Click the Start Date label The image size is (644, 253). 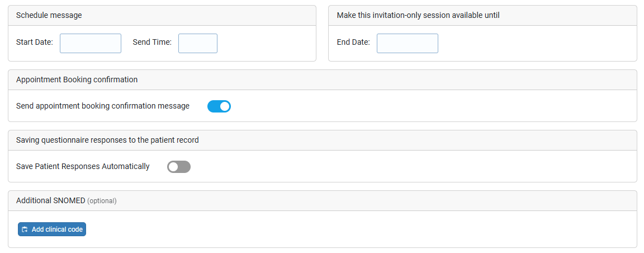point(35,42)
